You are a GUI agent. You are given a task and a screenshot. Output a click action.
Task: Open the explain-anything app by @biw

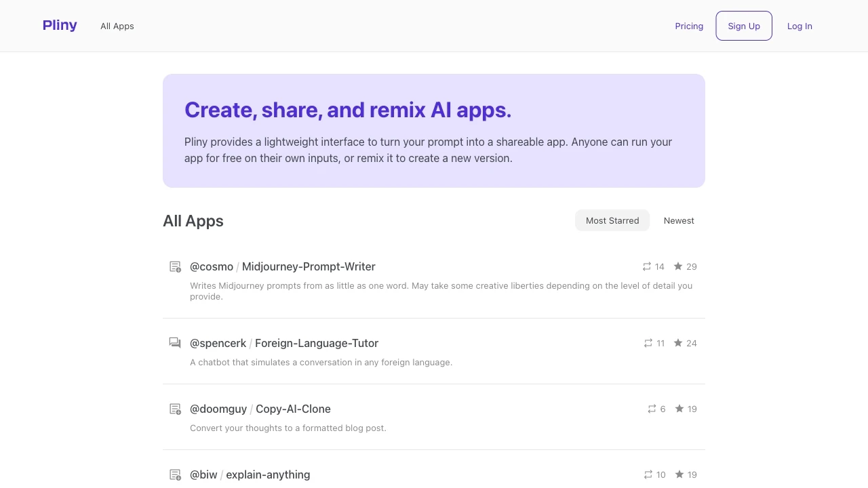click(268, 474)
